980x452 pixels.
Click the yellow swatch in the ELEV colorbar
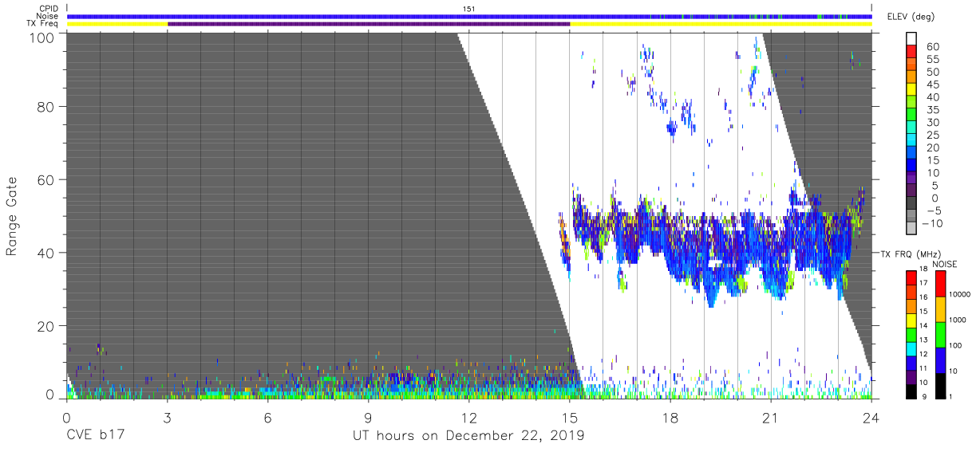pos(911,90)
